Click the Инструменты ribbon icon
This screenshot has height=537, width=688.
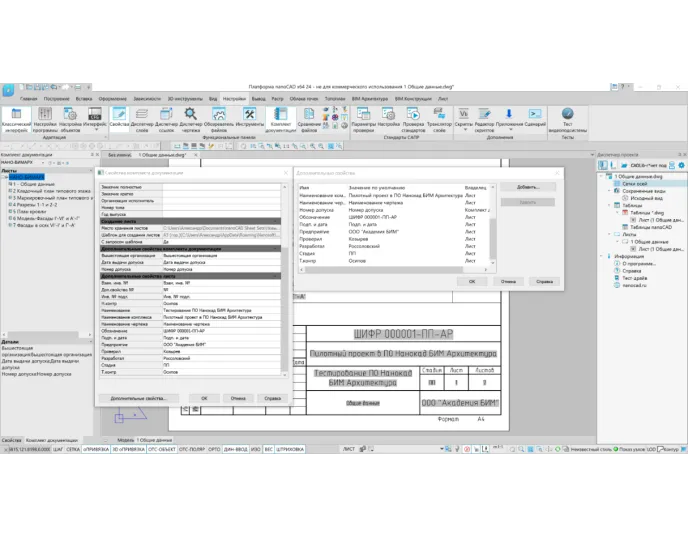pos(250,120)
